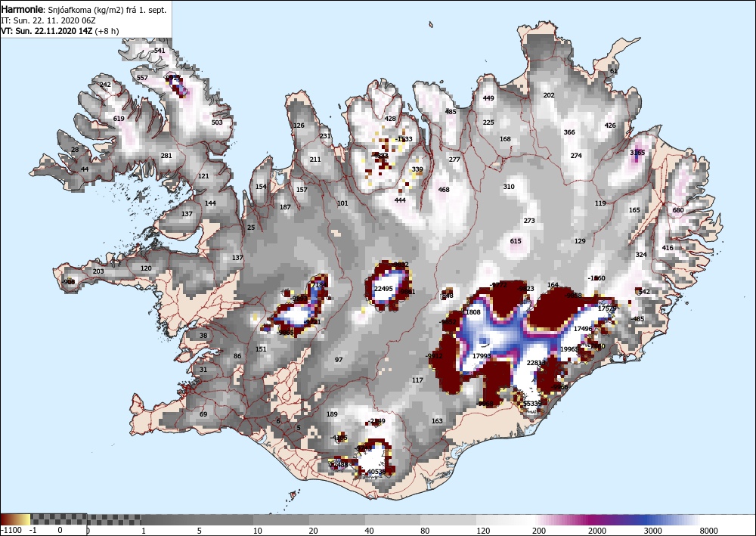This screenshot has height=536, width=756.
Task: Click the legend label 40
Action: pos(370,531)
